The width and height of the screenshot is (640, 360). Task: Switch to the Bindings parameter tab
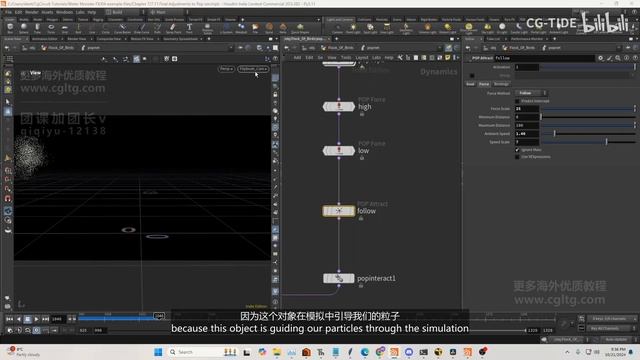pos(501,84)
